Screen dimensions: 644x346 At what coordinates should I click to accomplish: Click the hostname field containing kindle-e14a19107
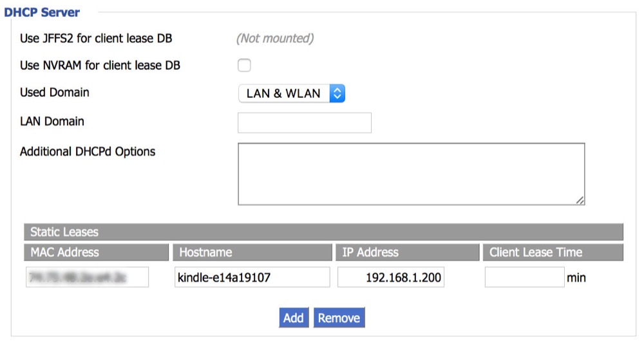tap(252, 277)
